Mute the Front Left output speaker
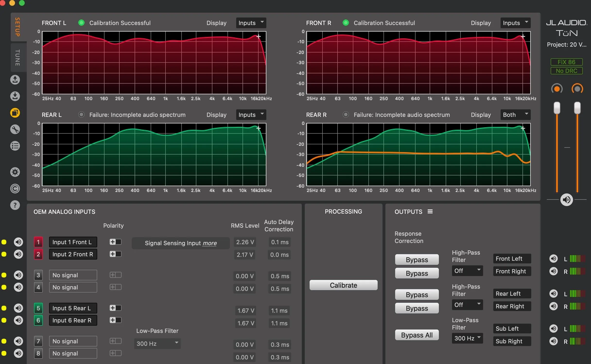This screenshot has height=364, width=591. coord(554,259)
